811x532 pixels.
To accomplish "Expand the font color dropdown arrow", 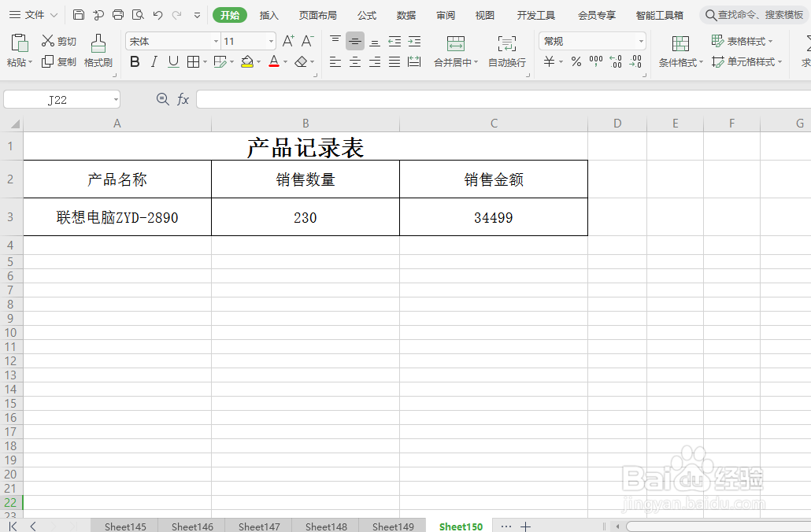I will pyautogui.click(x=286, y=62).
